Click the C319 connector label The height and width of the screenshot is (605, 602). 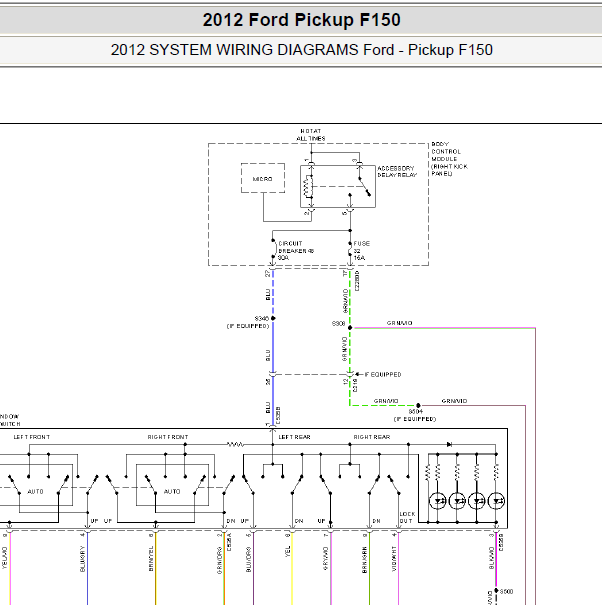point(355,385)
